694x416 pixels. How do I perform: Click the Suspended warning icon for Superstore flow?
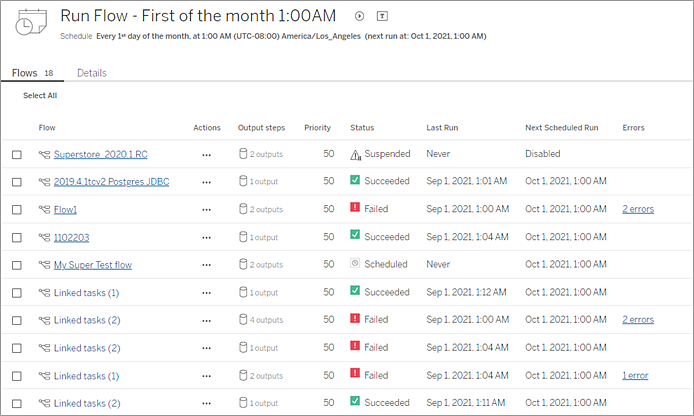(x=356, y=155)
